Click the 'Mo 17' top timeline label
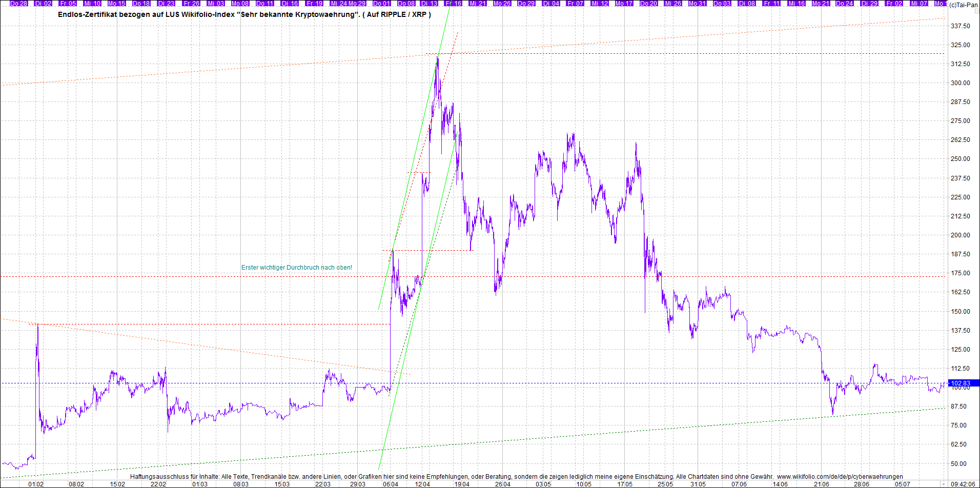The image size is (980, 488). pos(624,4)
